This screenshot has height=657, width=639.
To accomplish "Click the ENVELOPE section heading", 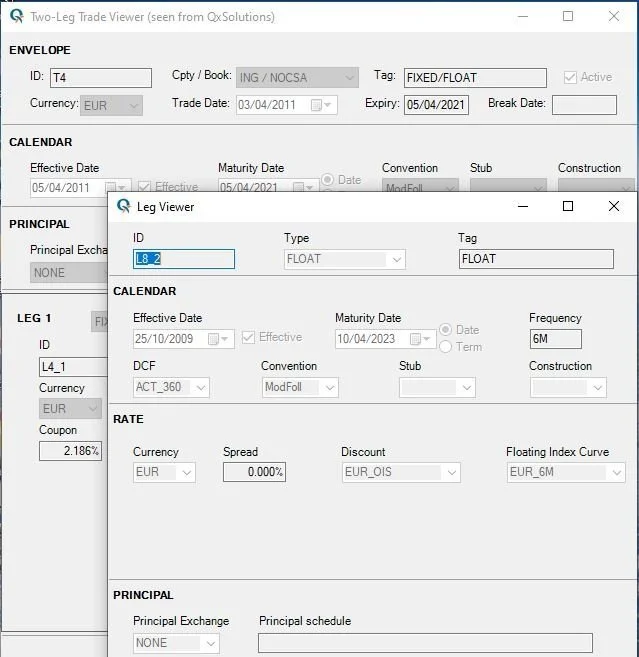I will click(40, 50).
